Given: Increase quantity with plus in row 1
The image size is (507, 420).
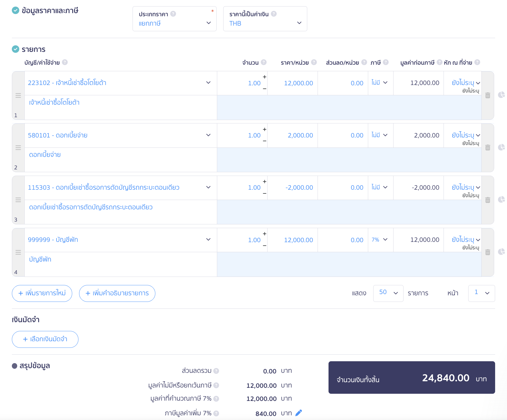Looking at the screenshot, I should click(264, 77).
